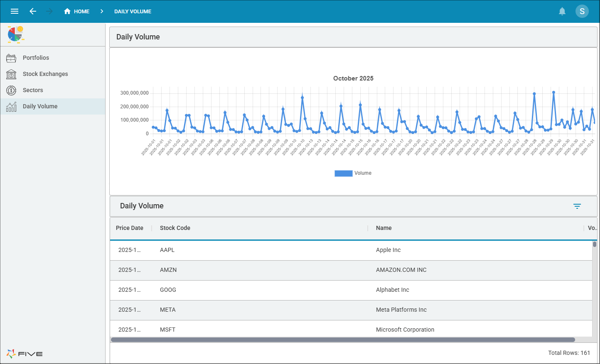This screenshot has height=364, width=600.
Task: Click the Apple Inc name cell
Action: click(x=388, y=250)
